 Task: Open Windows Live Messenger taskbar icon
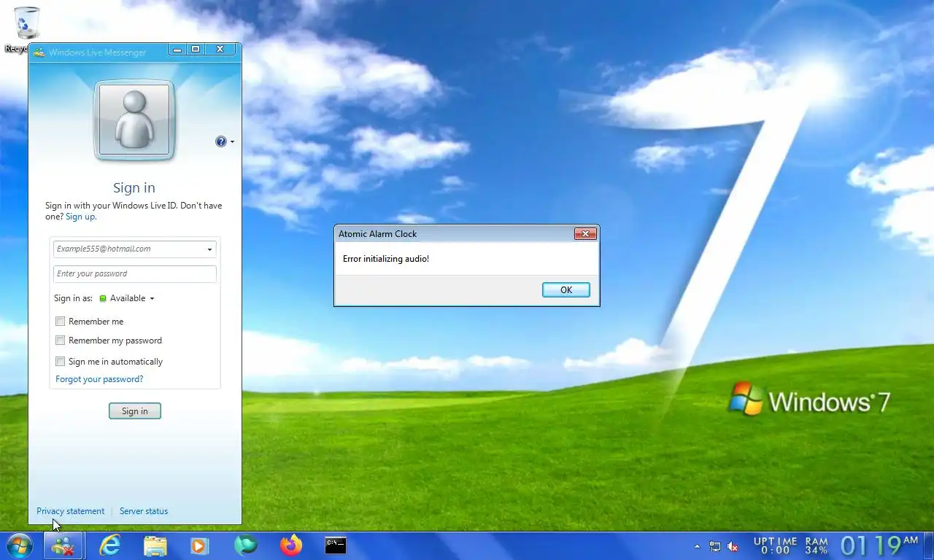63,545
